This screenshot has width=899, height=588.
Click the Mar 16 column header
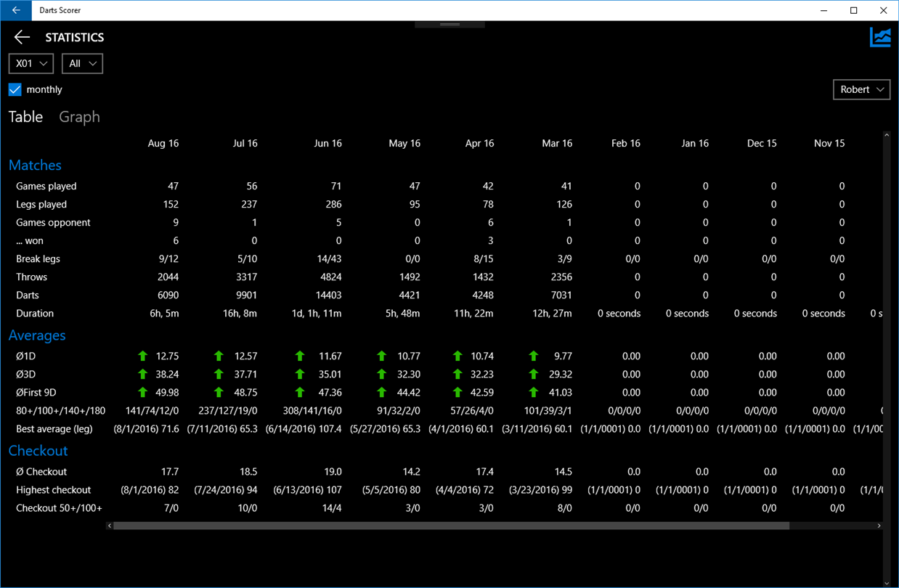[x=557, y=144]
